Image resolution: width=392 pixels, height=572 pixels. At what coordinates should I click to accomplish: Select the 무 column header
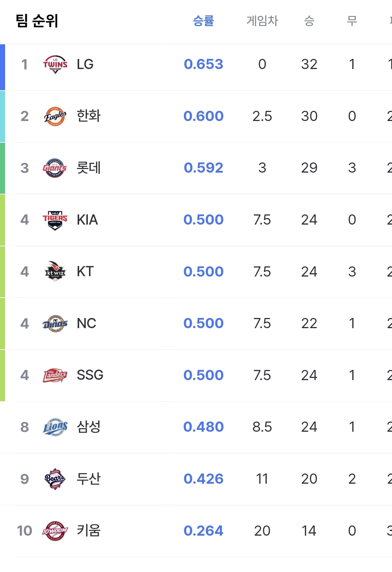352,21
